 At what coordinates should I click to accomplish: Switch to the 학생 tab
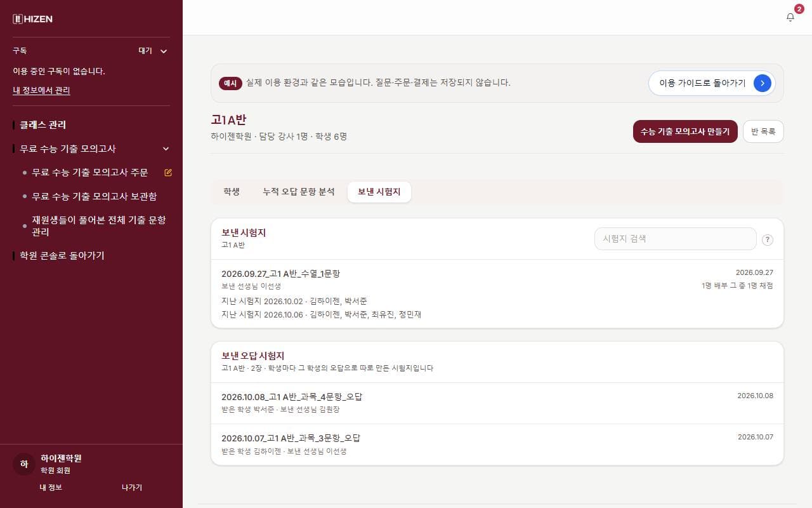coord(232,191)
